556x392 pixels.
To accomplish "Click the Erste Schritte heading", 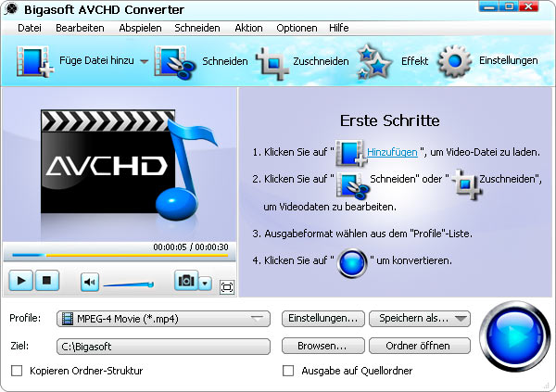I will tap(390, 120).
